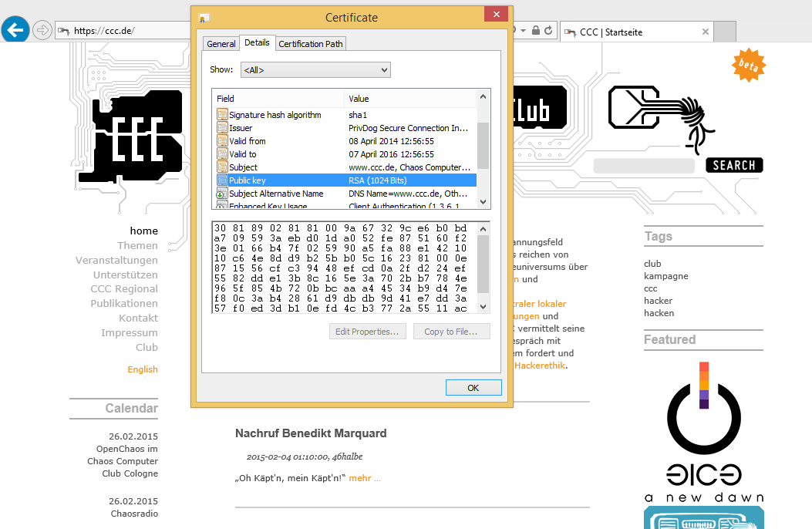Select the Subject Alternative Name extension icon
The width and height of the screenshot is (812, 529).
tap(222, 194)
